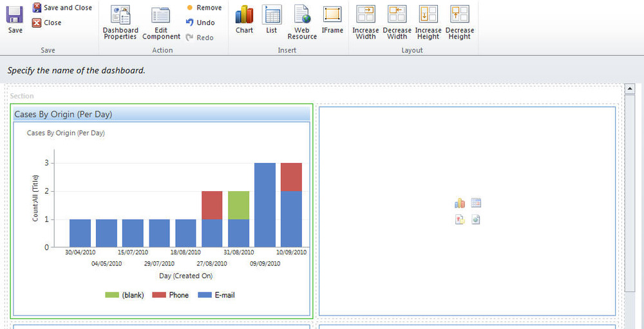Click Save and Close in the ribbon
Image resolution: width=644 pixels, height=329 pixels.
coord(62,8)
